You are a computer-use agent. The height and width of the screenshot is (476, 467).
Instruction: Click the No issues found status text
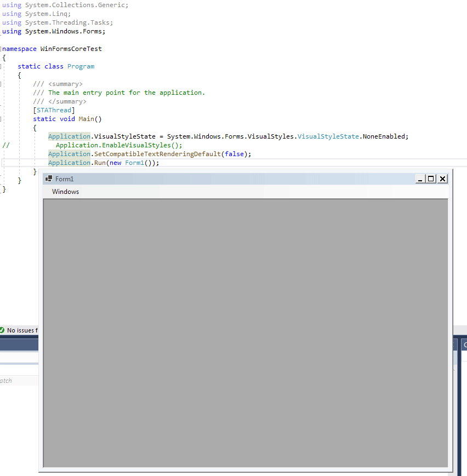21,330
